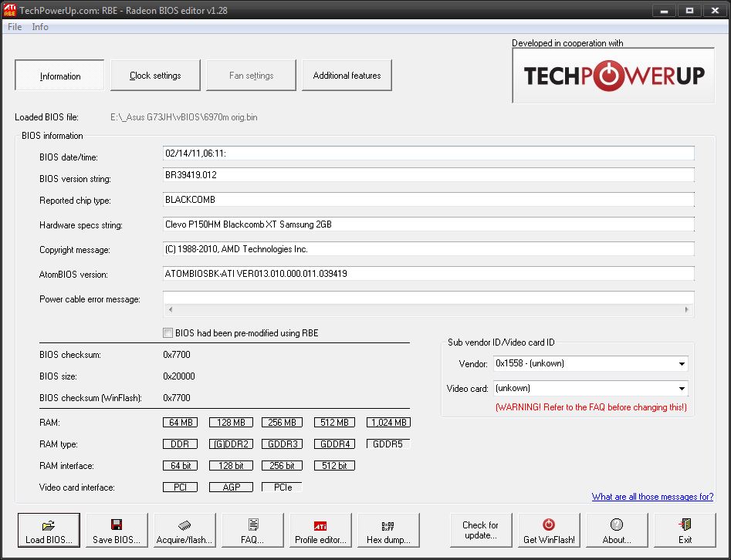Click the 256 bit RAM interface indicator
Screen dimensions: 731x560
coord(282,465)
